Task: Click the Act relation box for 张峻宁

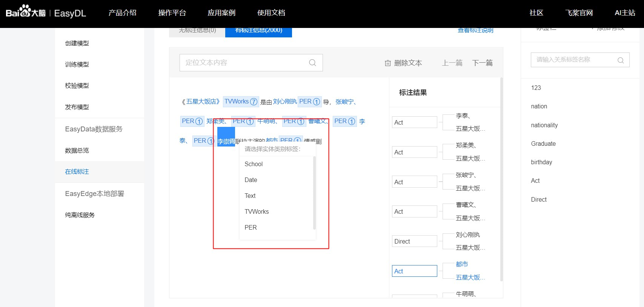Action: [x=414, y=182]
